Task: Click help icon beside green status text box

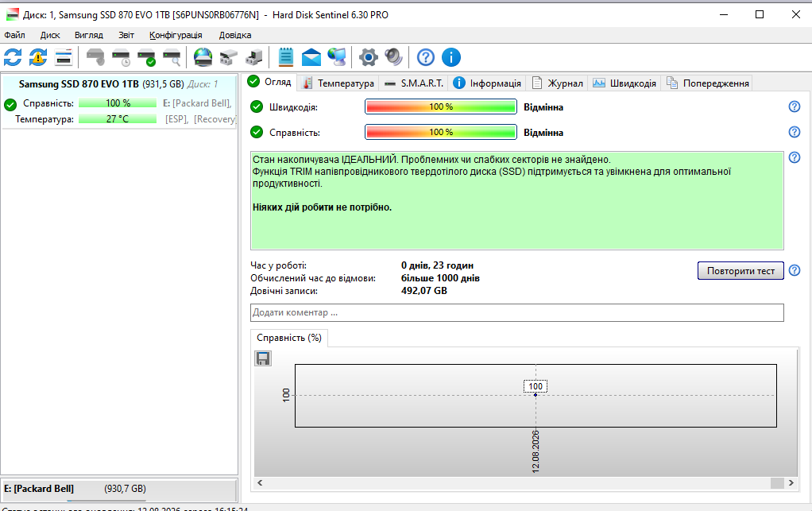Action: click(x=795, y=157)
